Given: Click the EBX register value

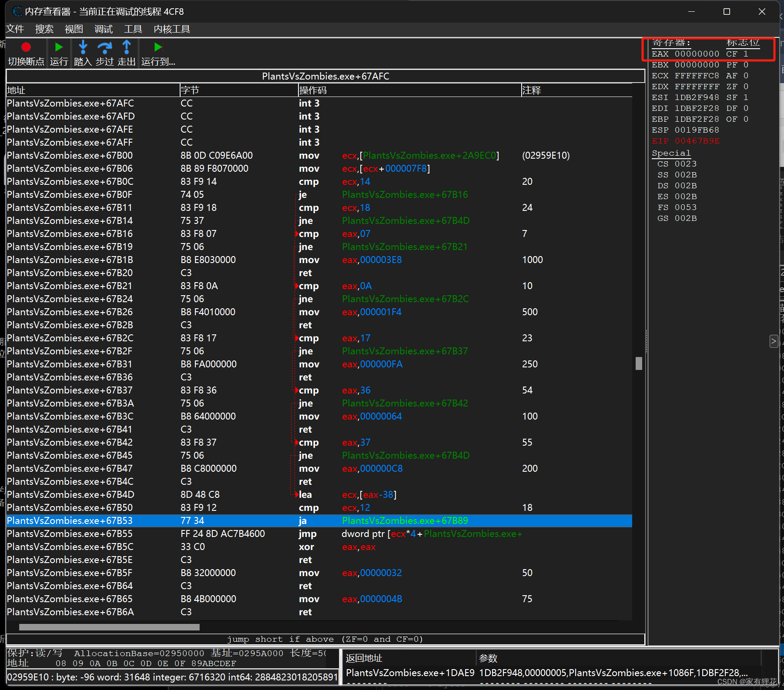Looking at the screenshot, I should click(x=697, y=65).
